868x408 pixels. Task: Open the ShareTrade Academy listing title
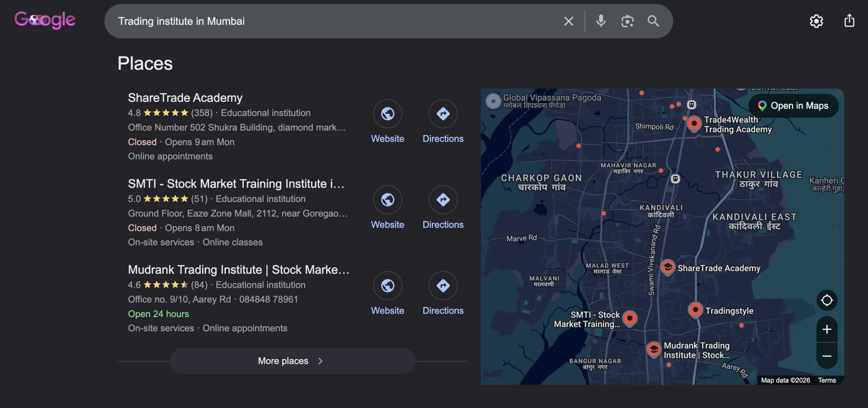point(185,98)
